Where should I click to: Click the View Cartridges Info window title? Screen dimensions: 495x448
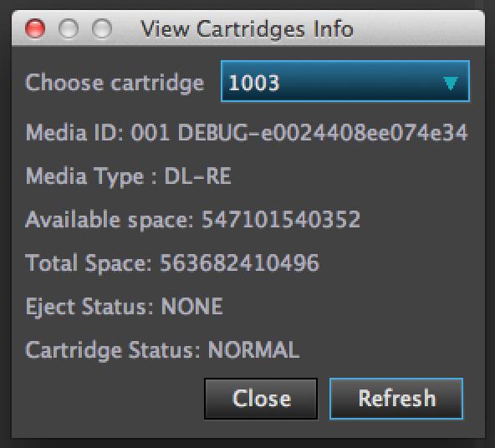(x=247, y=29)
